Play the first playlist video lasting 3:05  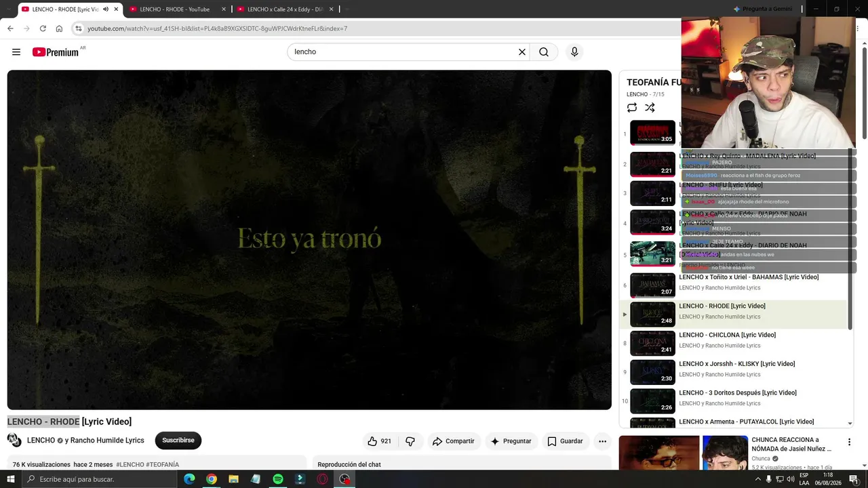[652, 133]
